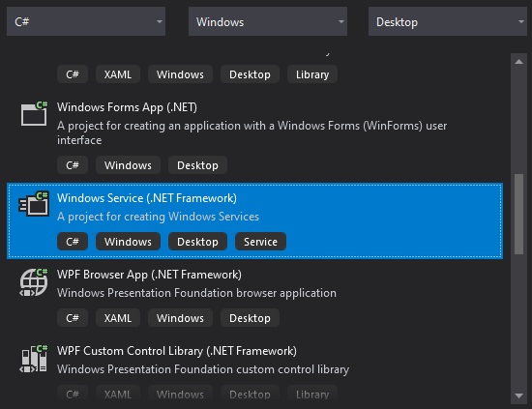Viewport: 532px width, 409px height.
Task: Select Windows Service (.NET Framework) title
Action: pos(147,198)
